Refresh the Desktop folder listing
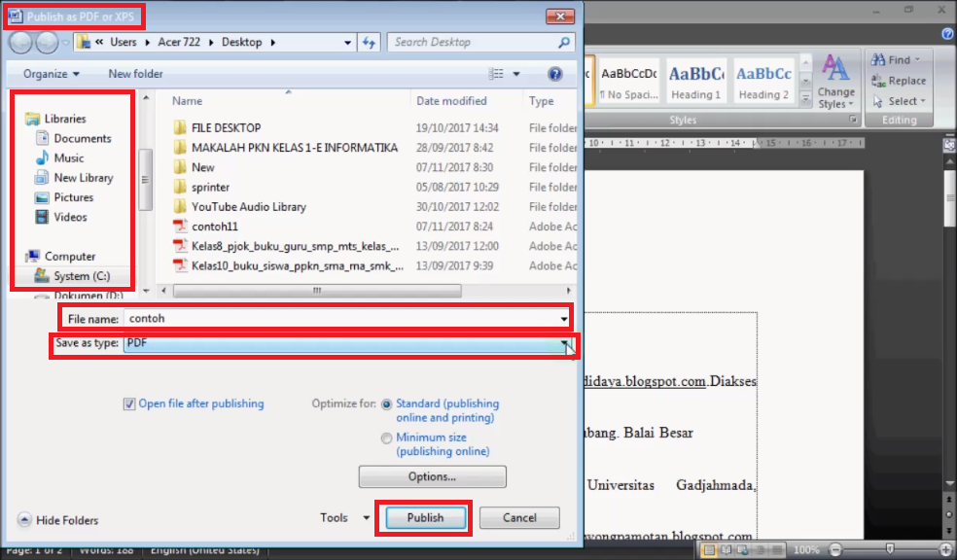This screenshot has height=560, width=957. click(x=369, y=42)
